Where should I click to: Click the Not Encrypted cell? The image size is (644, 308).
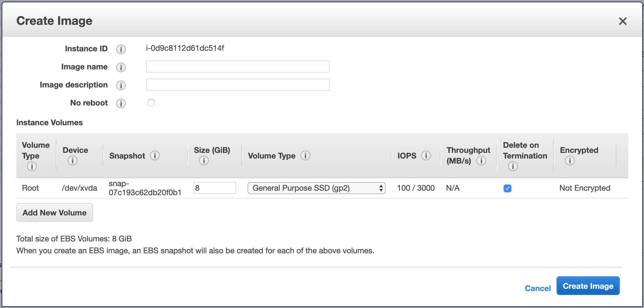pos(585,188)
